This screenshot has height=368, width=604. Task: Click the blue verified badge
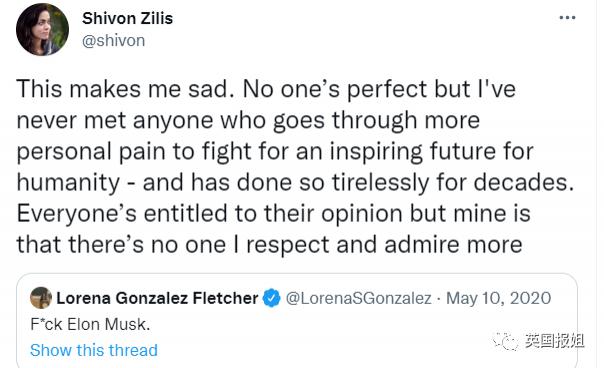(272, 298)
